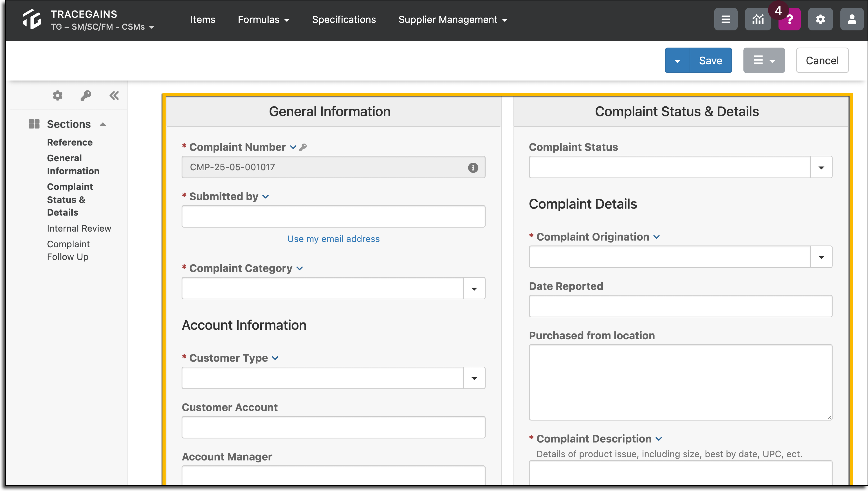868x491 pixels.
Task: Expand the Submitted by label chevron
Action: tap(265, 197)
